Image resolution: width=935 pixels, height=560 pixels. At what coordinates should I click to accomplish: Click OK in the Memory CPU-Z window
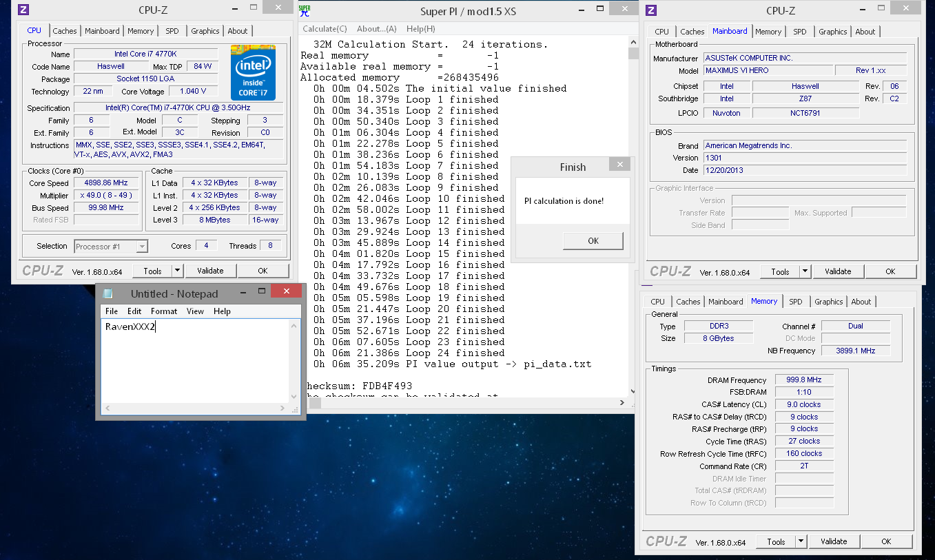pyautogui.click(x=886, y=541)
